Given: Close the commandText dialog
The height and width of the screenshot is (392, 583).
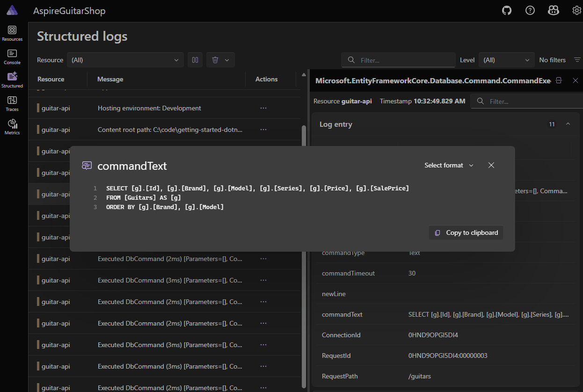Looking at the screenshot, I should [x=491, y=165].
